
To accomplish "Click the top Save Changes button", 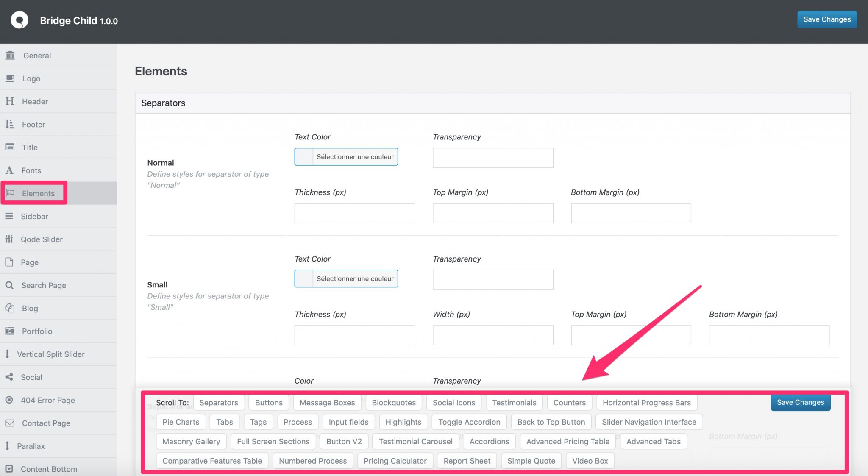I will 826,19.
